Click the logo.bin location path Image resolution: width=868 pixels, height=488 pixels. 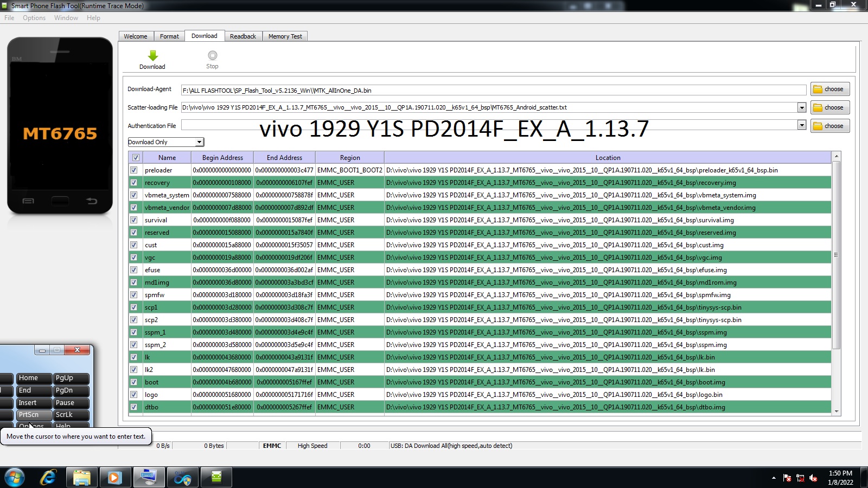click(x=554, y=395)
